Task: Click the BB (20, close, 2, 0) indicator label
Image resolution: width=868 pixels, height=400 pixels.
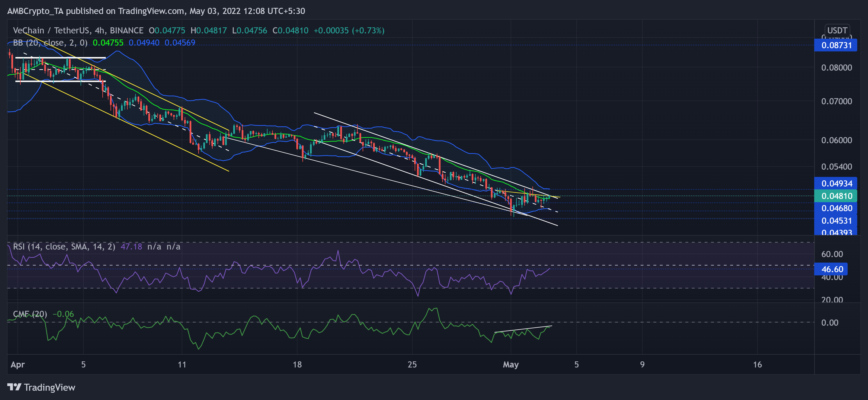Action: (x=50, y=43)
